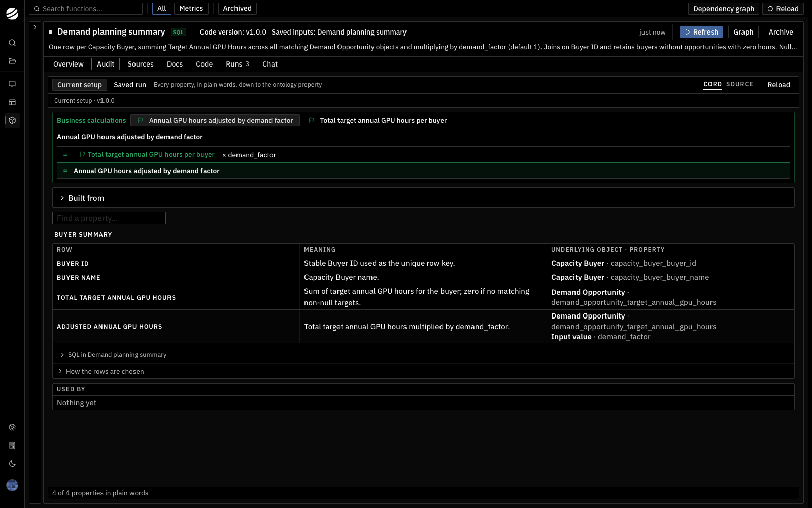Open the folder icon in left sidebar
This screenshot has height=508, width=812.
12,61
